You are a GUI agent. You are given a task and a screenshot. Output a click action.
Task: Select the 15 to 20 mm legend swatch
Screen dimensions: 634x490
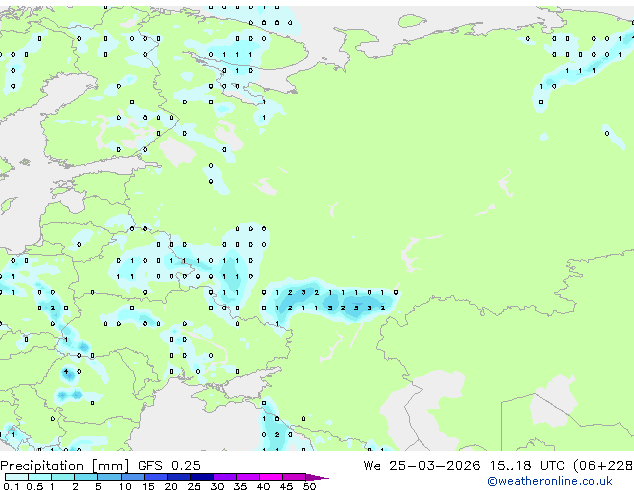point(156,477)
